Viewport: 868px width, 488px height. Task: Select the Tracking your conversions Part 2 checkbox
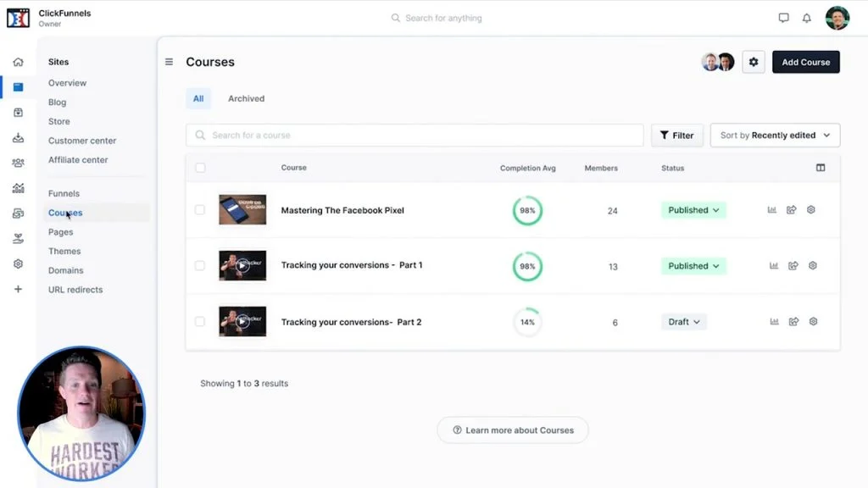(x=200, y=322)
